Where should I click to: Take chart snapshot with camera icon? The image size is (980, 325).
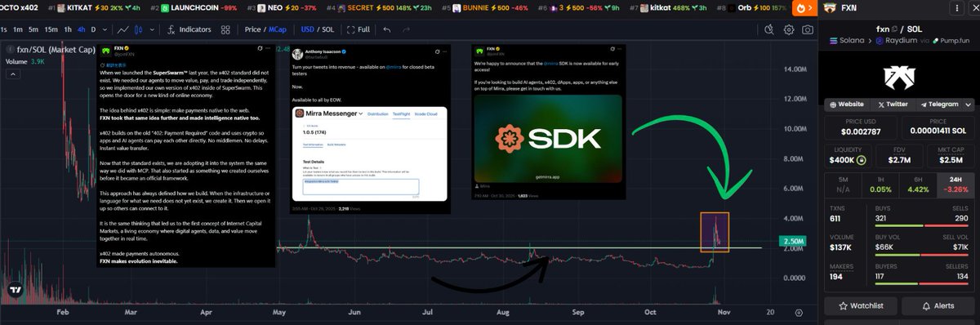coord(807,29)
